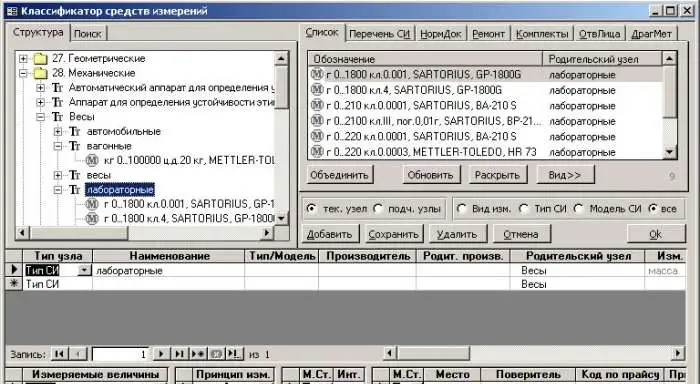
Task: Select the 'подч. узлы' radio button
Action: coord(379,209)
